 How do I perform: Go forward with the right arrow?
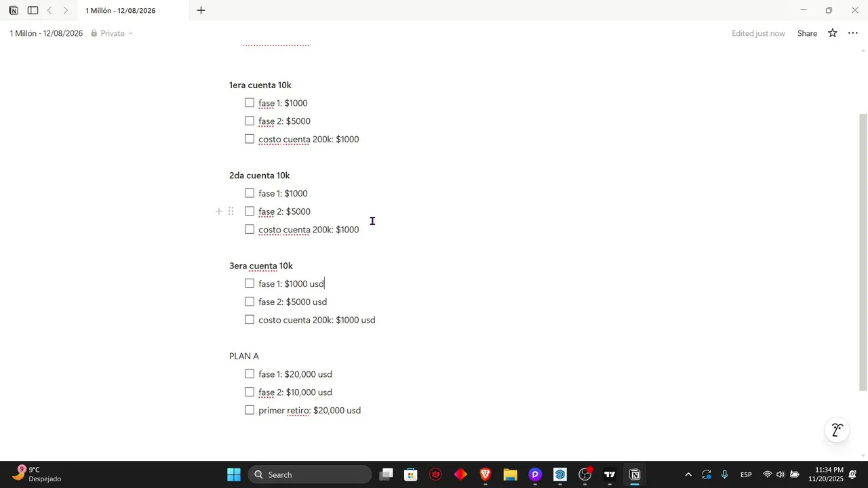pyautogui.click(x=65, y=10)
